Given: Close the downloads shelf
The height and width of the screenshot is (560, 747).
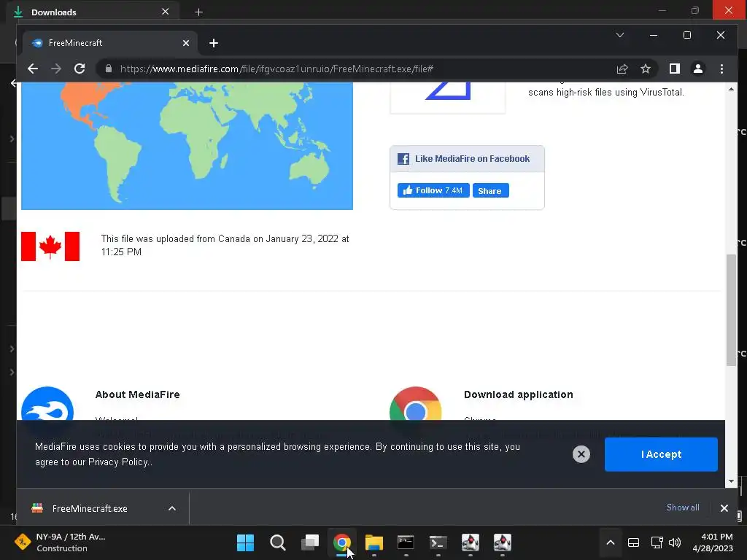Looking at the screenshot, I should [x=724, y=508].
